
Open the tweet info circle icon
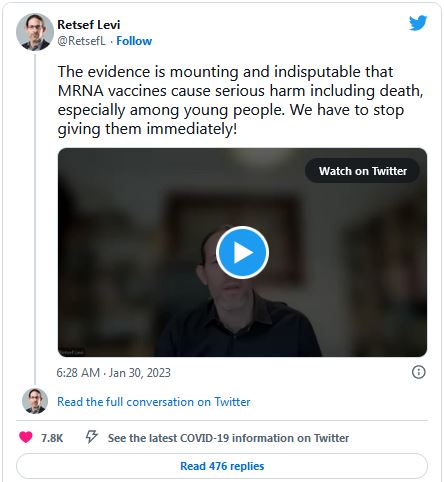[419, 372]
